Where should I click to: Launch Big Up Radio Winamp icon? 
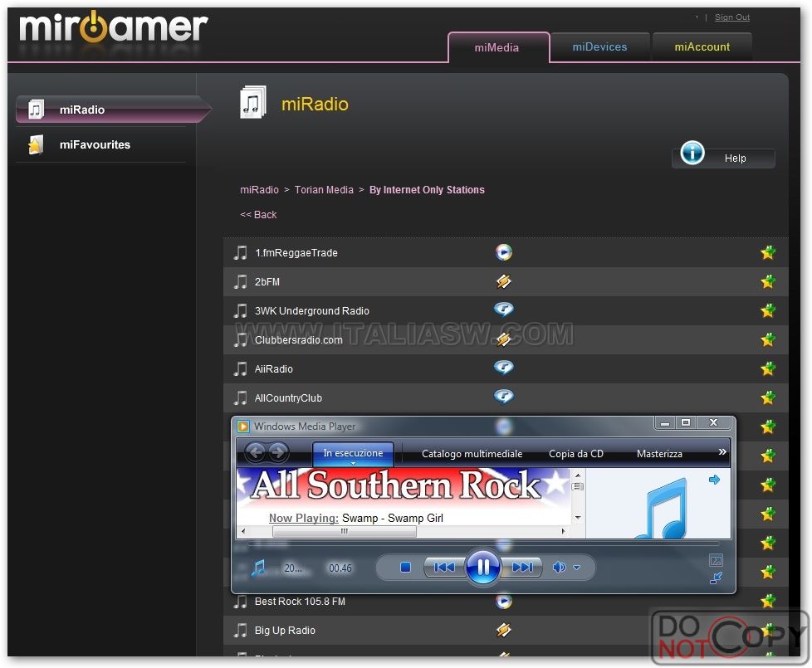(503, 630)
